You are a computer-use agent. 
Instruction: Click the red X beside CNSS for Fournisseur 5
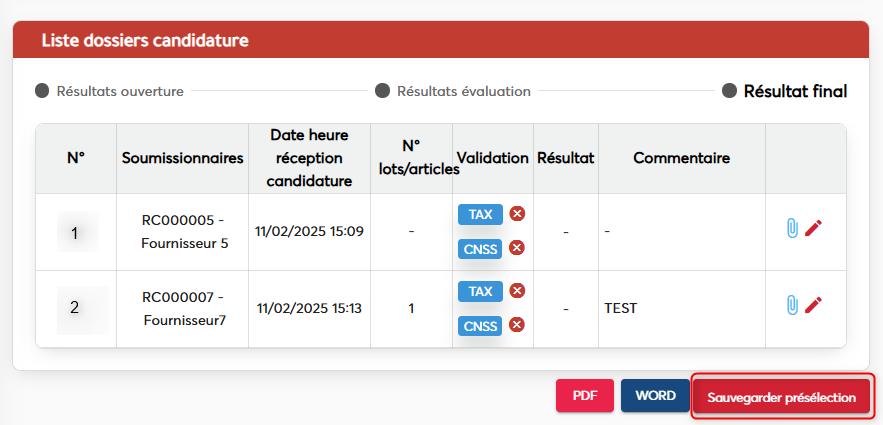coord(517,247)
